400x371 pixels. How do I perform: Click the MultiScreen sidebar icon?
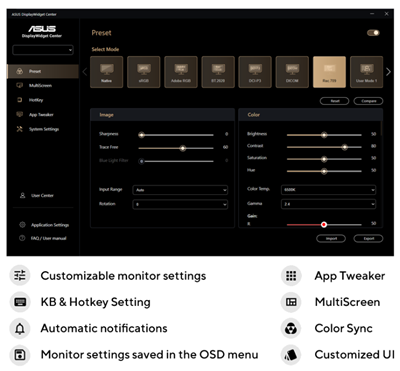(x=20, y=85)
